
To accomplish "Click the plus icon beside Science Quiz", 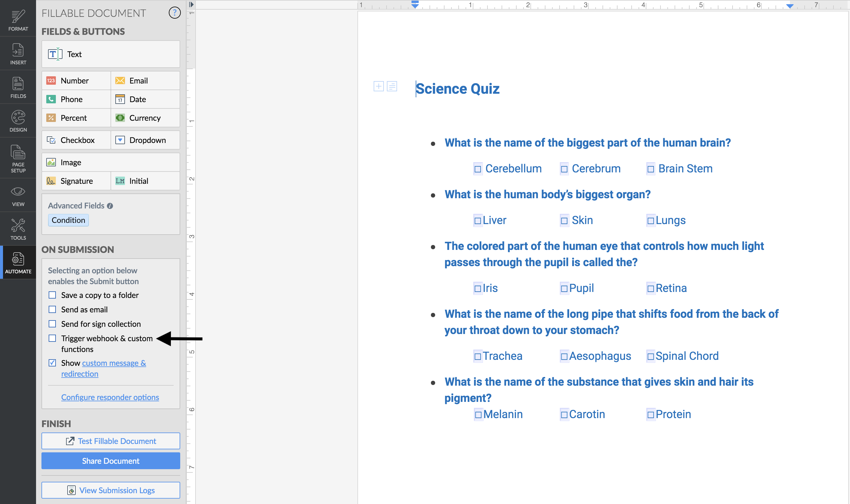I will pyautogui.click(x=378, y=86).
